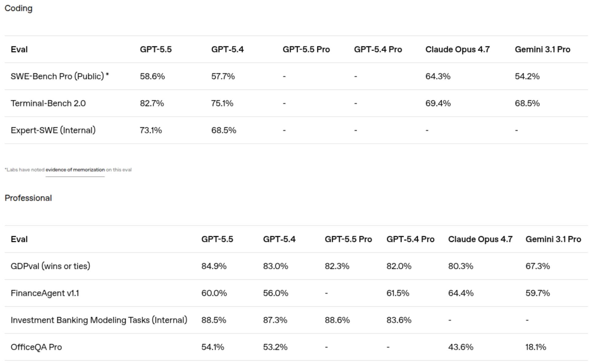589x364 pixels.
Task: Select the SWE-Bench Pro (Public) row label
Action: (x=60, y=76)
